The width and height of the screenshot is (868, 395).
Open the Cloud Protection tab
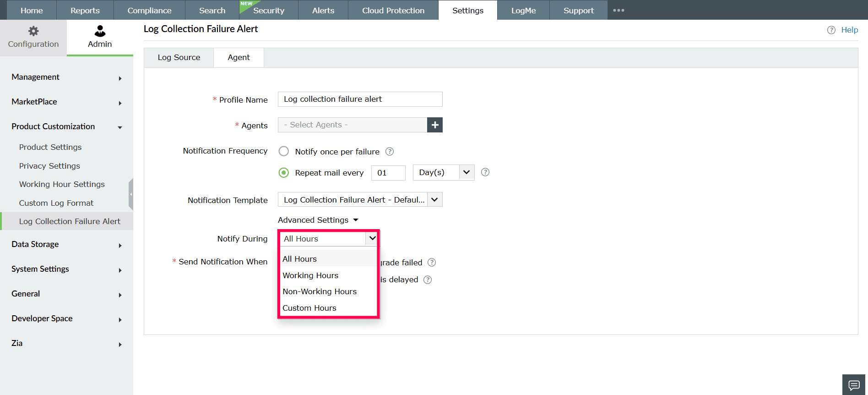393,10
